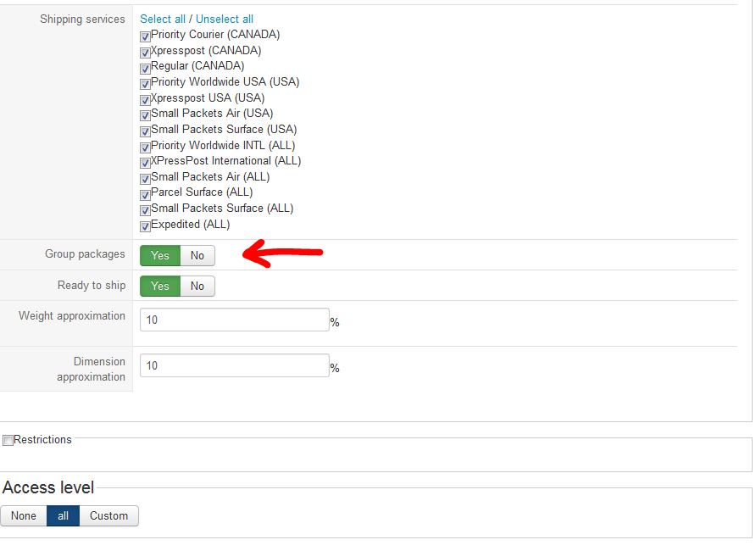Enable the Restrictions checkbox
Image resolution: width=756 pixels, height=551 pixels.
[8, 440]
